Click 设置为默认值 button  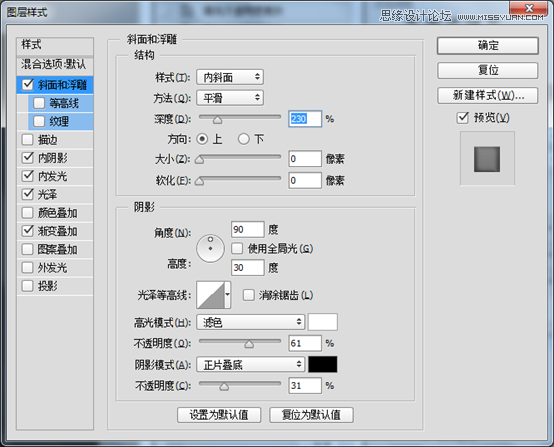(x=219, y=415)
